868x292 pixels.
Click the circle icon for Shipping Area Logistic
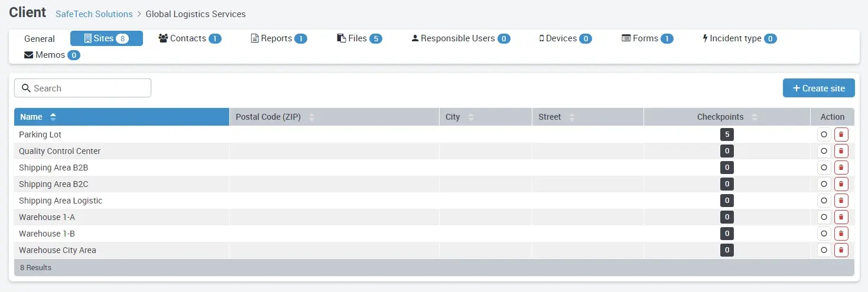tap(824, 201)
